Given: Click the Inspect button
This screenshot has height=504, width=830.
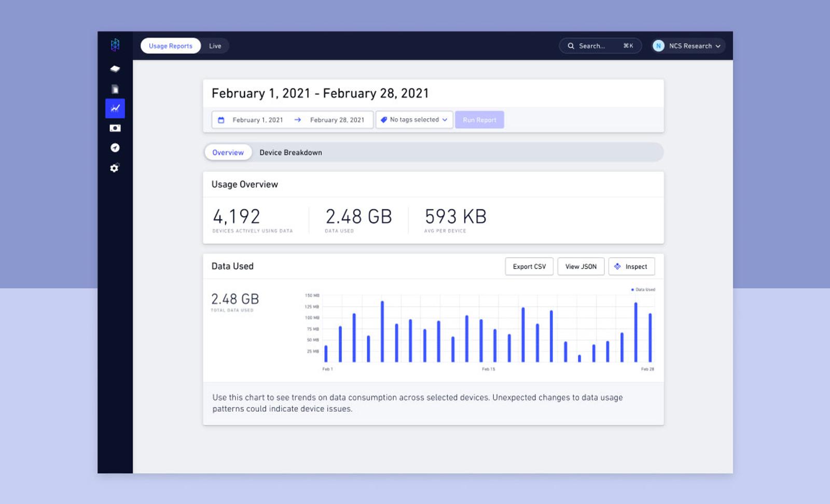Looking at the screenshot, I should tap(631, 267).
